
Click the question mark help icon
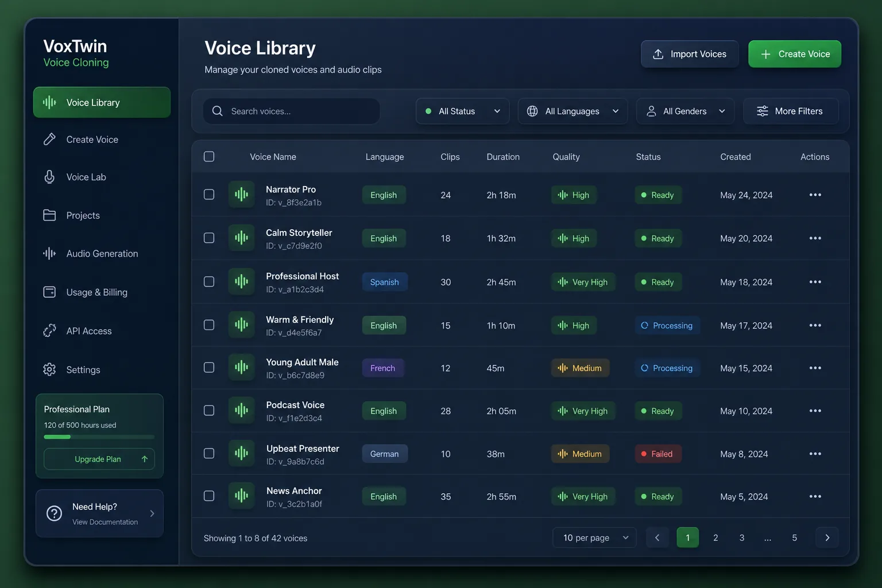55,513
